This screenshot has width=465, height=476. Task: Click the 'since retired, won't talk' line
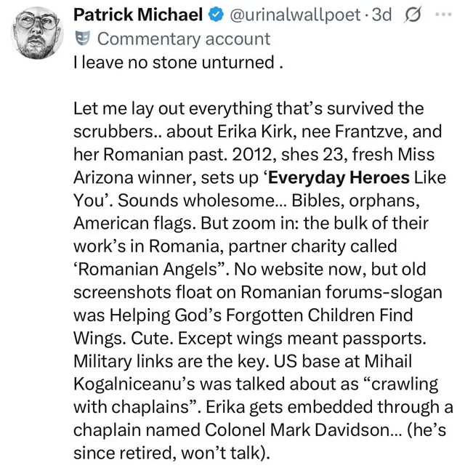[171, 455]
